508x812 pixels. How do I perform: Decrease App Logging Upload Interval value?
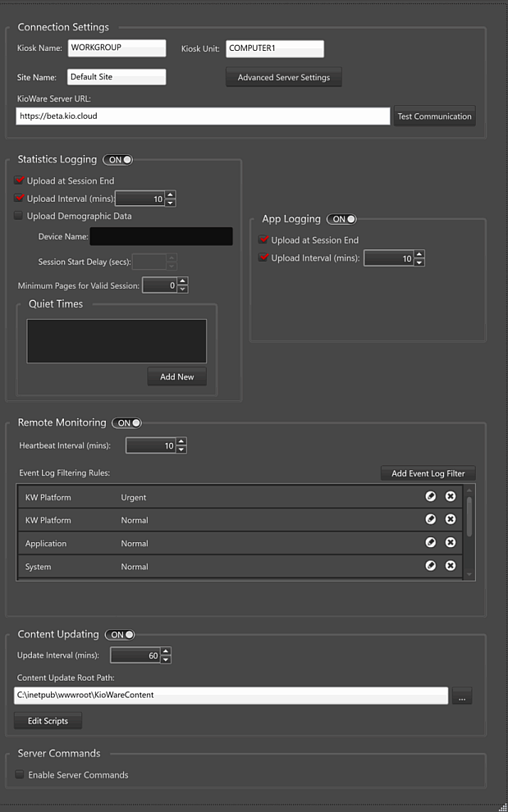pyautogui.click(x=420, y=262)
